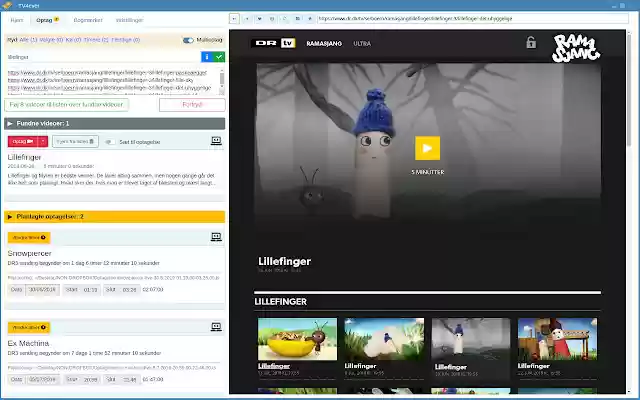Click the green checkmark icon by Meldinger

tap(219, 57)
